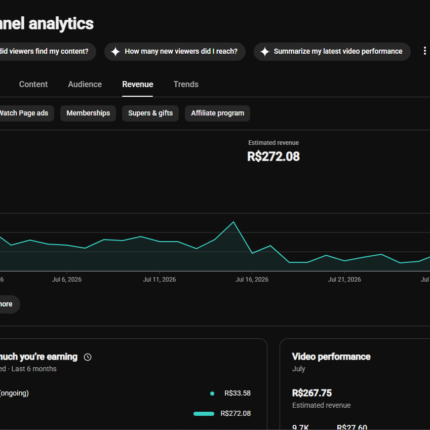
Task: Click the Jul 11, 2026 axis label
Action: (x=159, y=279)
